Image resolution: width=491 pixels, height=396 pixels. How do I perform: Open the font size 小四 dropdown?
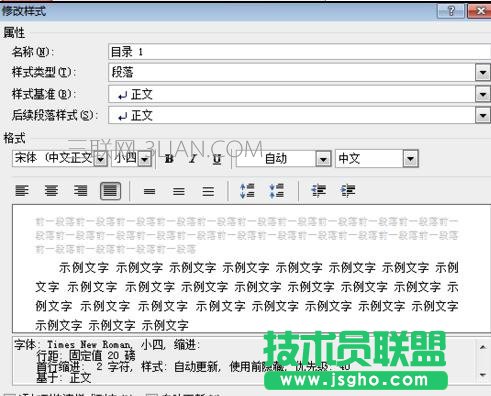[145, 159]
